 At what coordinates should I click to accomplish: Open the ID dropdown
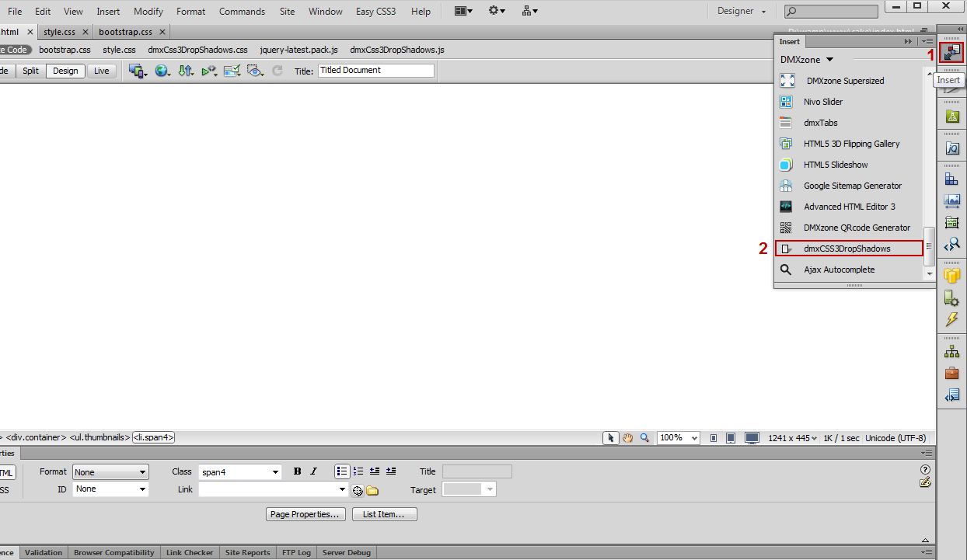coord(110,489)
